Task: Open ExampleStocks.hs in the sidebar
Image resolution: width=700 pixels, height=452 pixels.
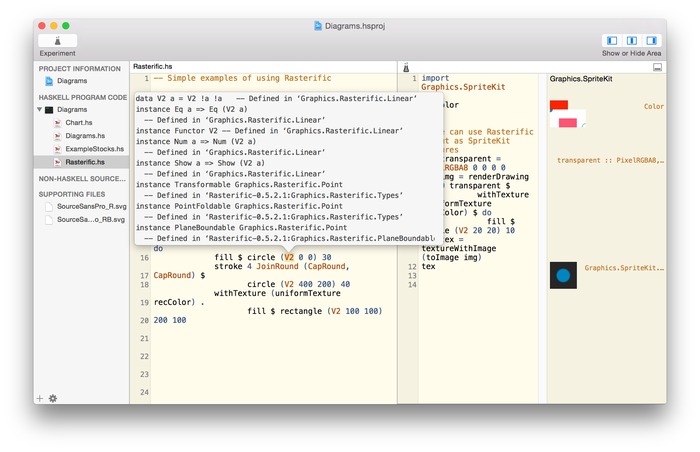Action: pos(95,149)
